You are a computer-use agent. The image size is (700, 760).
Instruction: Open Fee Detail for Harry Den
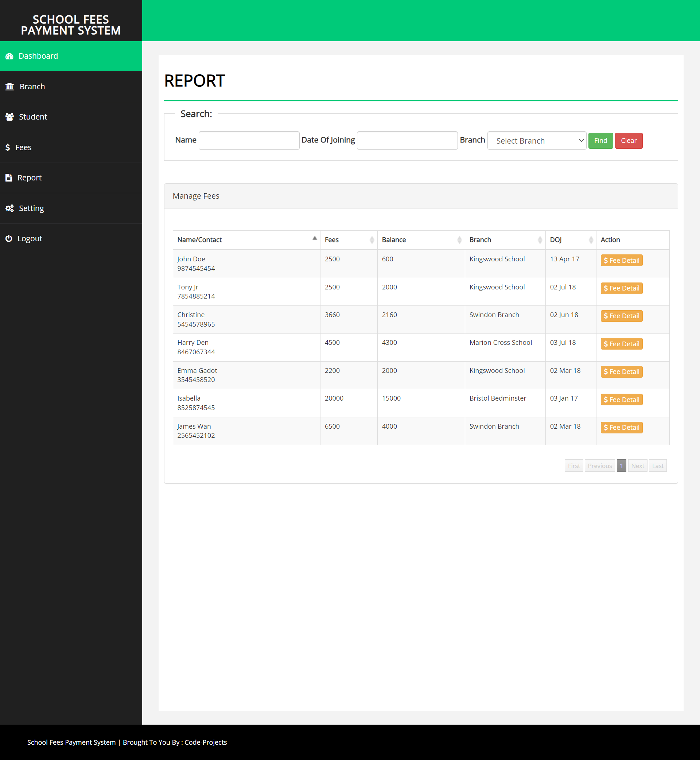(621, 344)
